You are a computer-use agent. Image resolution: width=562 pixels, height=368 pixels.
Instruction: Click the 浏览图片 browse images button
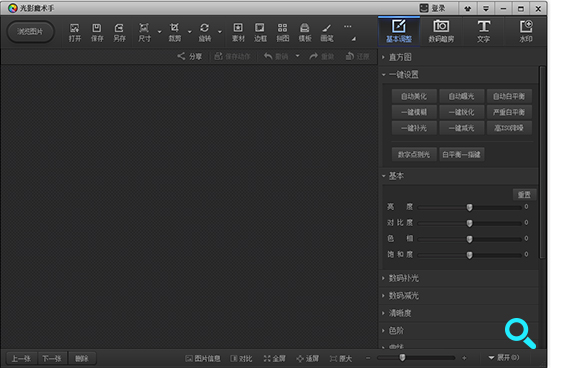pyautogui.click(x=30, y=32)
